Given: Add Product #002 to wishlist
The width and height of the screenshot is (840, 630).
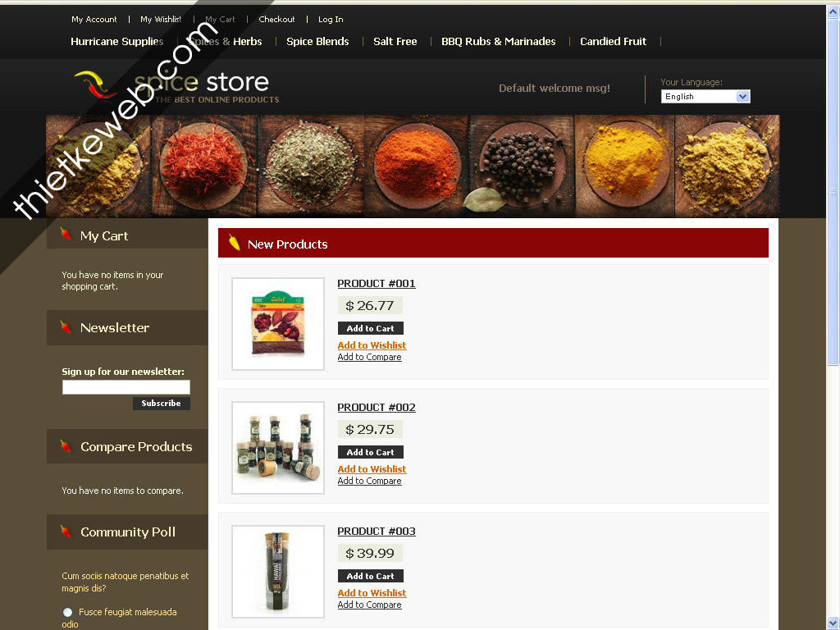Looking at the screenshot, I should click(372, 469).
